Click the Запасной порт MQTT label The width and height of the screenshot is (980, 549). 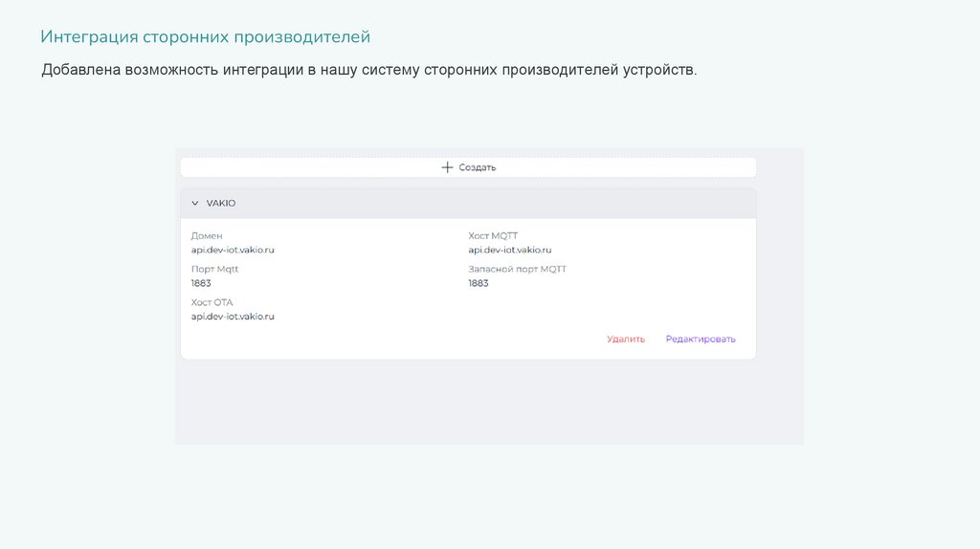click(x=518, y=269)
